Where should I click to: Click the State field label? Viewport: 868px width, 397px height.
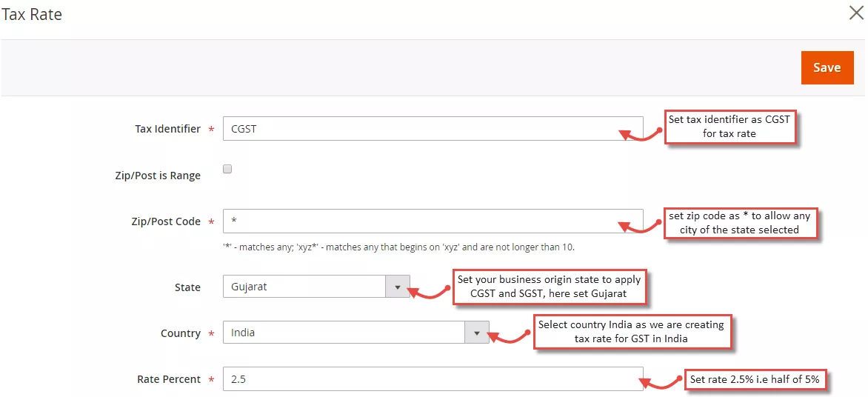pos(187,287)
